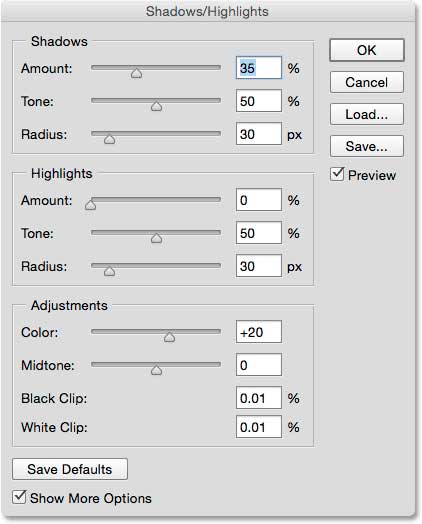Click the Shadows Tone value field

[x=259, y=101]
